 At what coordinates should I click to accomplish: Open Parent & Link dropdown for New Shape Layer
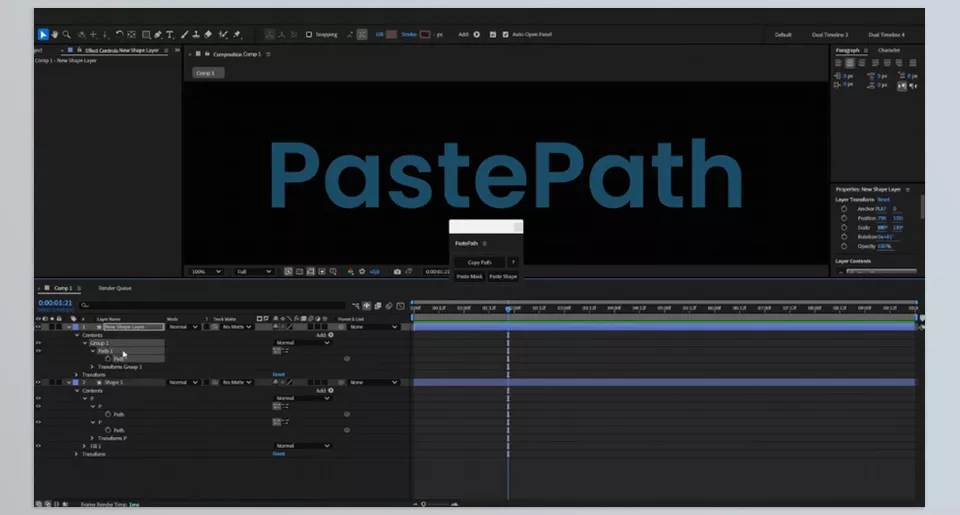coord(373,327)
